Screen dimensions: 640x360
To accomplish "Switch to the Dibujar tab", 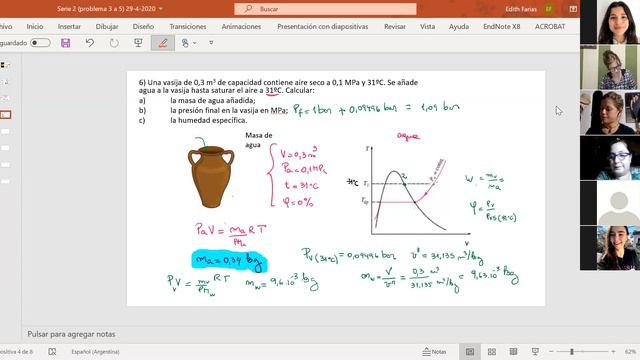I will click(107, 27).
